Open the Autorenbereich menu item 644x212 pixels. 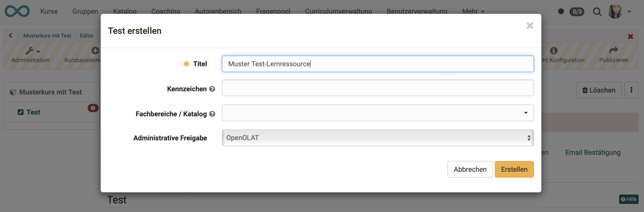[218, 11]
